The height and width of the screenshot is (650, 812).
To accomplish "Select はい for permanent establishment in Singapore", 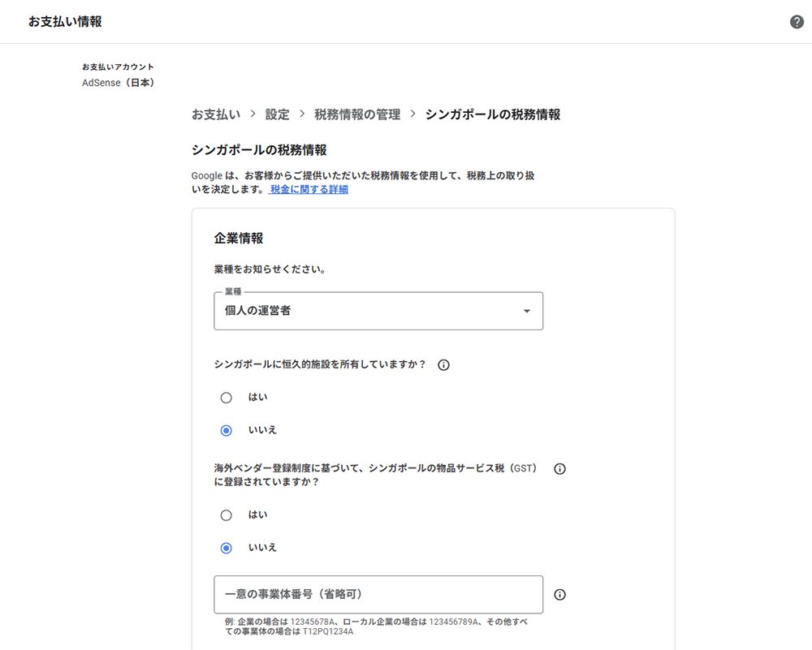I will 227,398.
